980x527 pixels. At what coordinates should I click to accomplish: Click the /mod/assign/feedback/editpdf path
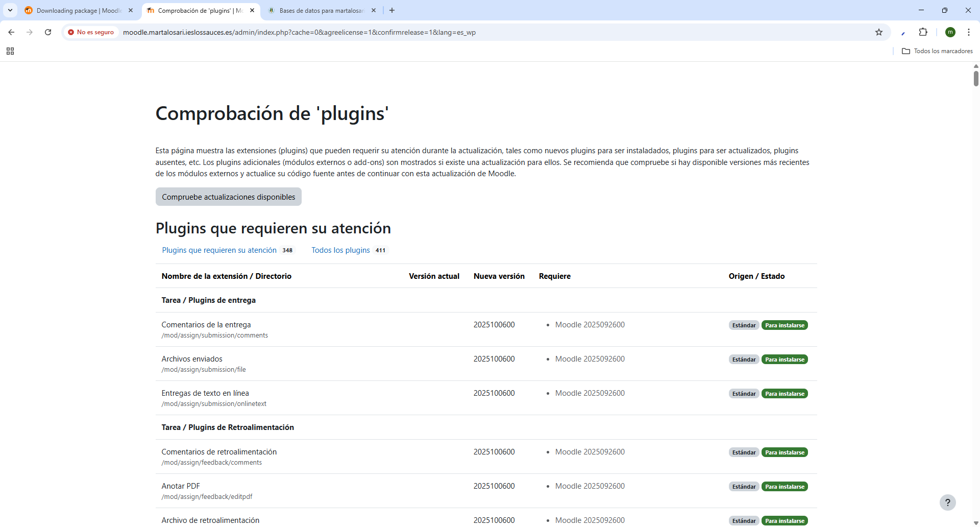click(x=207, y=497)
